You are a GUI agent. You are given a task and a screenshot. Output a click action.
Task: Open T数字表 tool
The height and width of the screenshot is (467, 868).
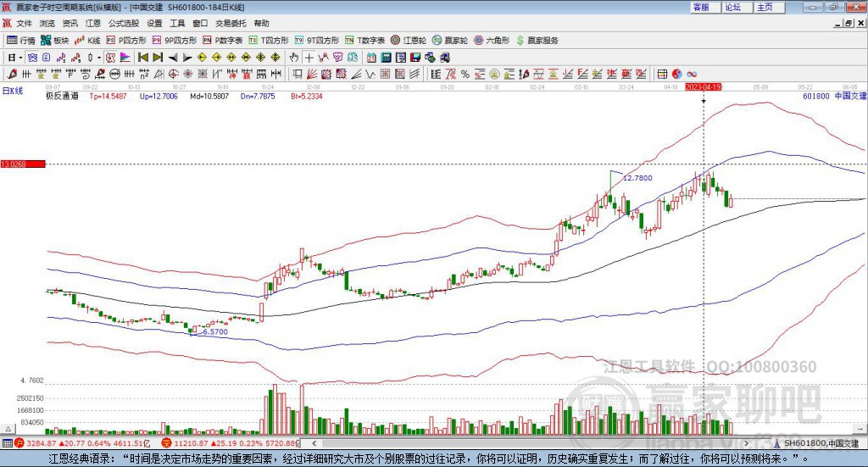[x=364, y=41]
